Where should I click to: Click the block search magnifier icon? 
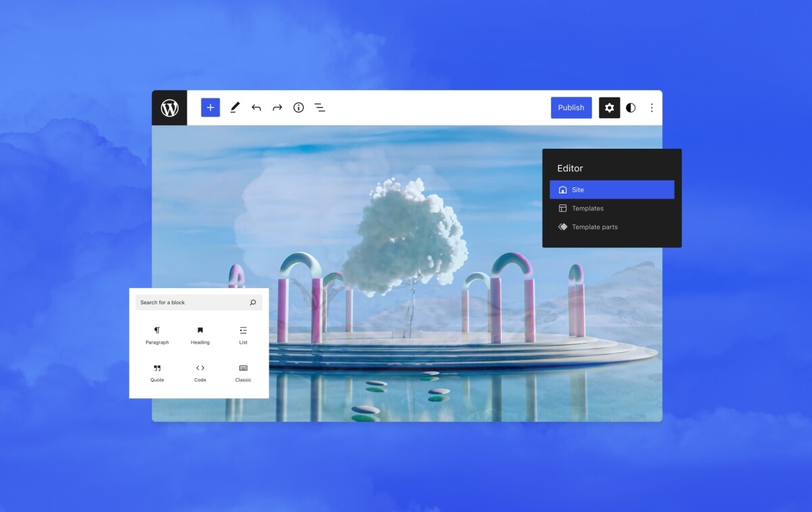[253, 302]
